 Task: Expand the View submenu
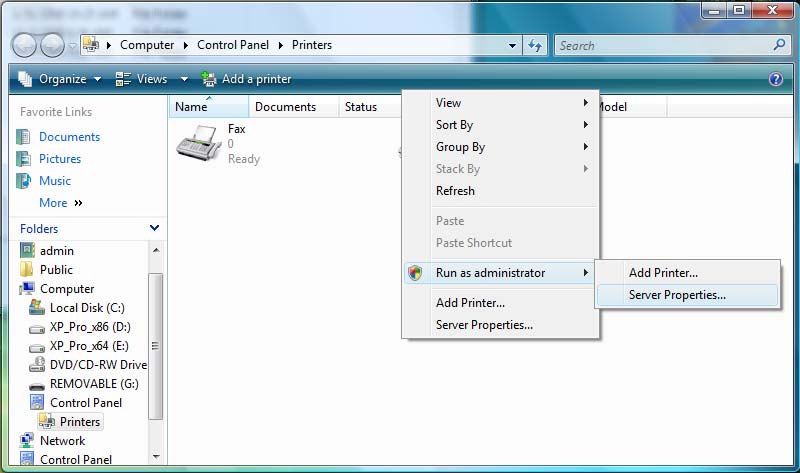(501, 103)
